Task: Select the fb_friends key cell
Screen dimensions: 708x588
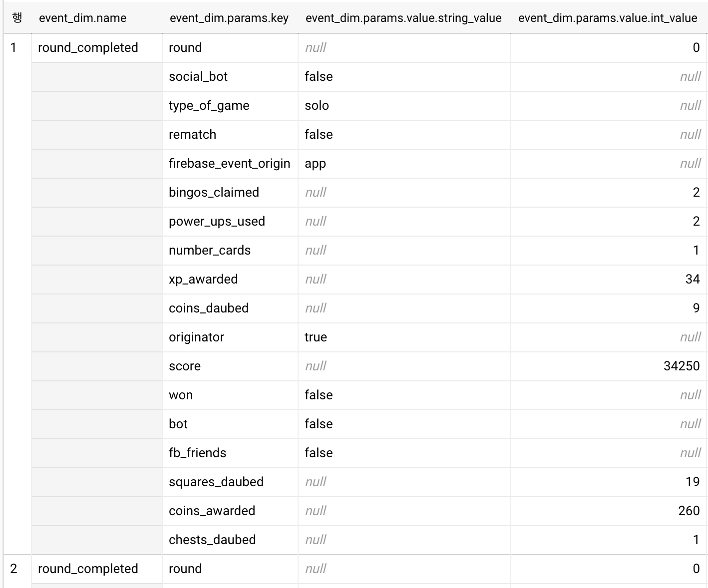Action: click(x=230, y=453)
